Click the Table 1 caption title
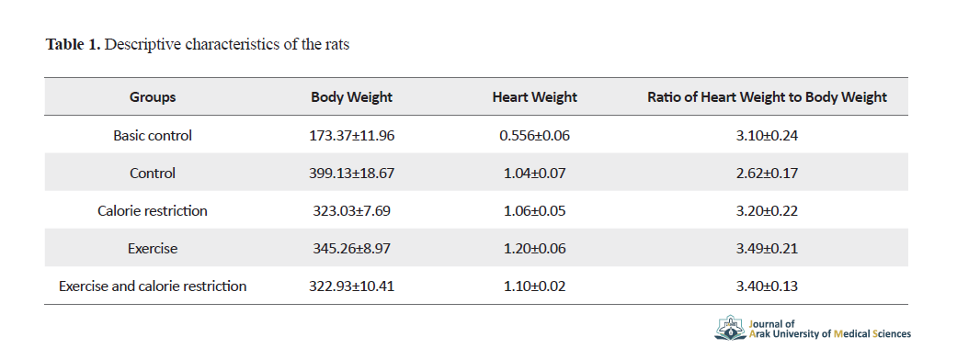The width and height of the screenshot is (980, 359). (x=198, y=45)
